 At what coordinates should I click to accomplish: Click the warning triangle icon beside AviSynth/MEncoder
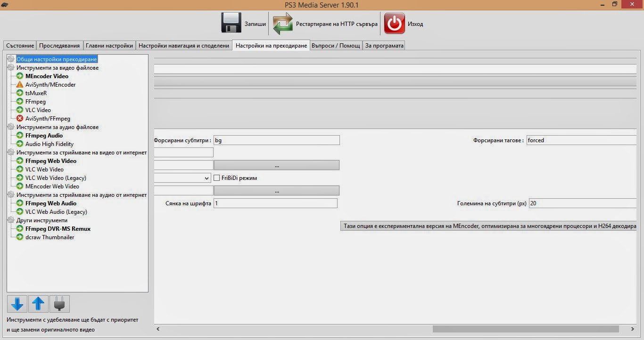tap(20, 85)
